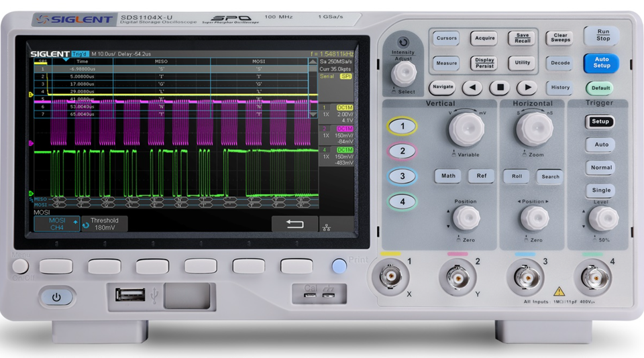Viewport: 644px width, 358px height.
Task: Select the Threshold 180mV setting
Action: coord(105,224)
